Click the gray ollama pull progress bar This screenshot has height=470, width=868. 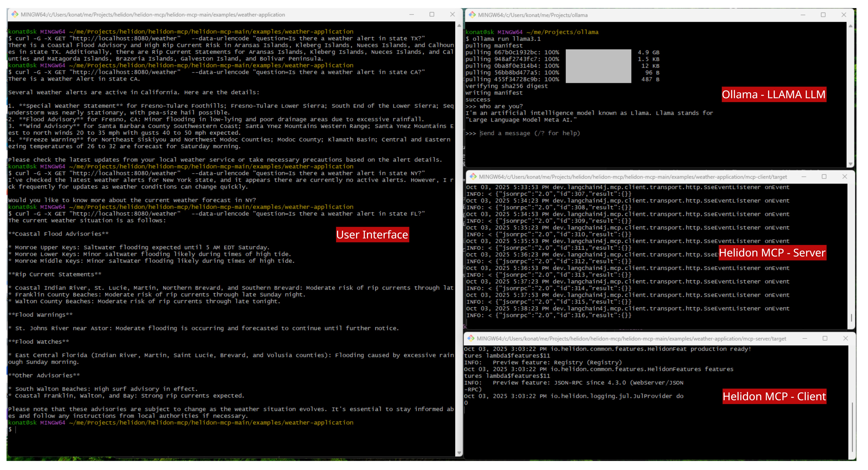598,66
